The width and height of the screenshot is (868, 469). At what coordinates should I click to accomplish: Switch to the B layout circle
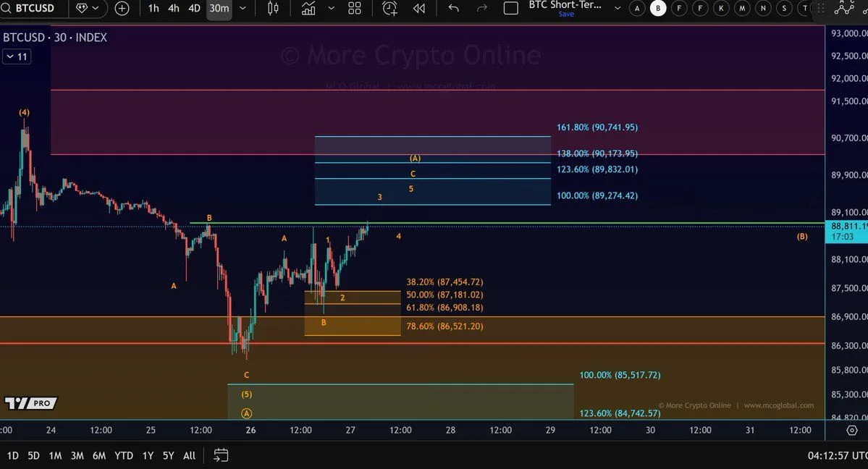pyautogui.click(x=658, y=9)
